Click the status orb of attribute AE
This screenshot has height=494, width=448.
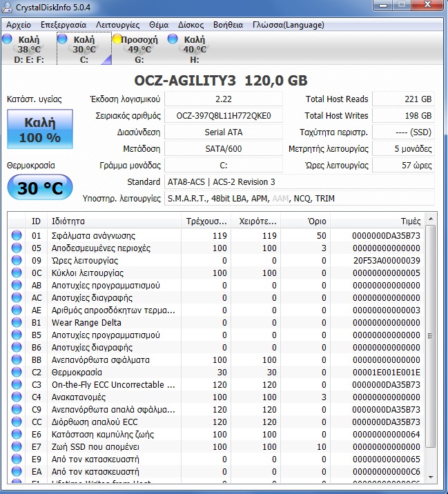[17, 310]
